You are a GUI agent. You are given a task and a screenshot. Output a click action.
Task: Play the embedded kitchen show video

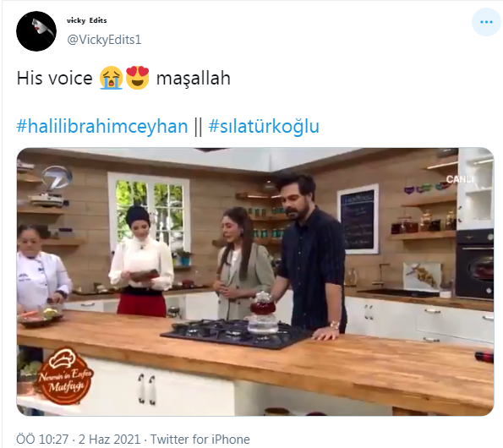click(x=255, y=281)
